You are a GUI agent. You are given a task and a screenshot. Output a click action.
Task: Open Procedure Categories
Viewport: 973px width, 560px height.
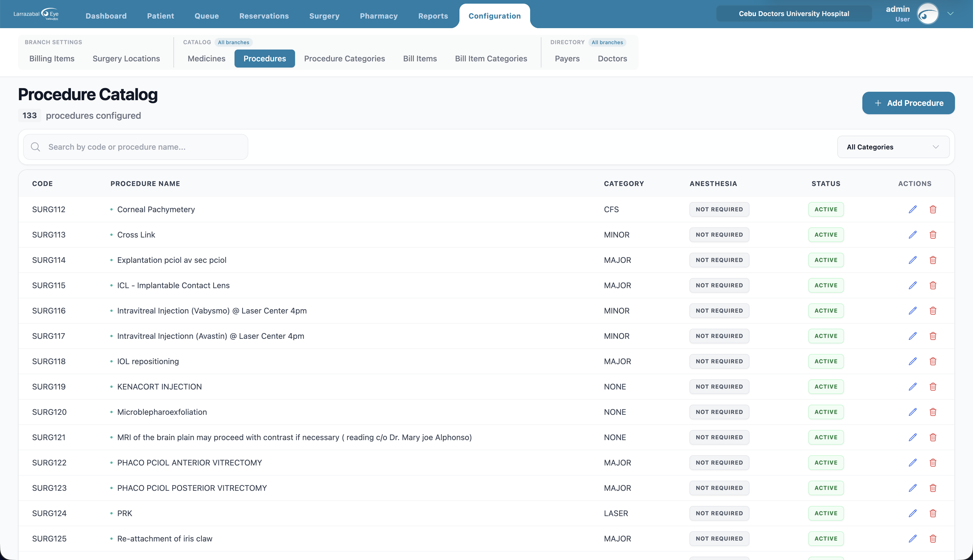(x=344, y=59)
